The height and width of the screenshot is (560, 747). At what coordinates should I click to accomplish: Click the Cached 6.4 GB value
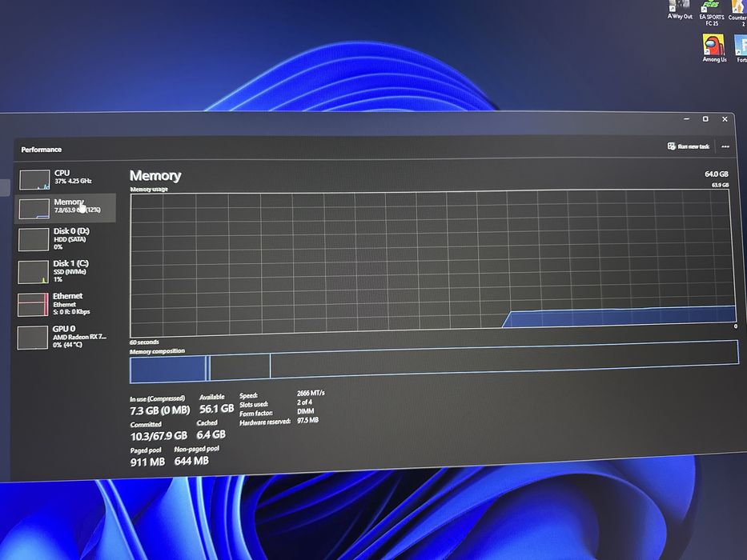pyautogui.click(x=211, y=434)
